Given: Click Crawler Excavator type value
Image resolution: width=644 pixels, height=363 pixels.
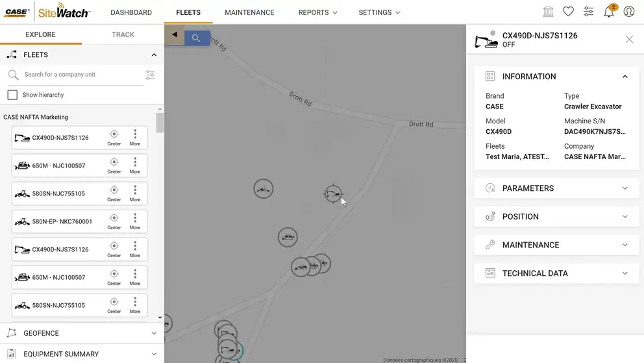Looking at the screenshot, I should click(x=593, y=106).
